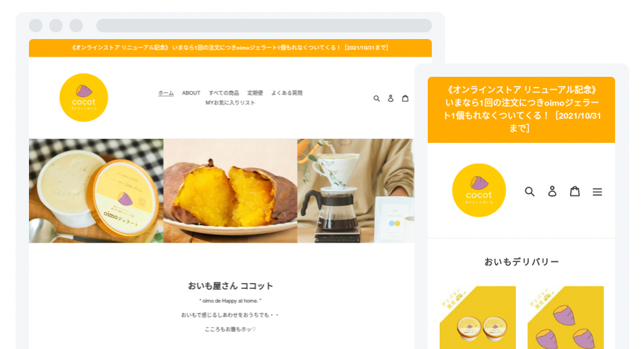Expand the hamburger menu in mobile view

(597, 192)
